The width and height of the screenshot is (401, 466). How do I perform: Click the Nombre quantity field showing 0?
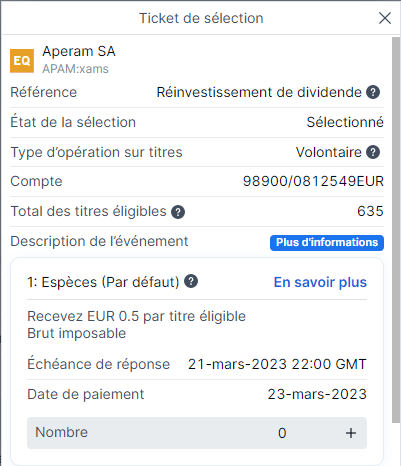tap(197, 433)
